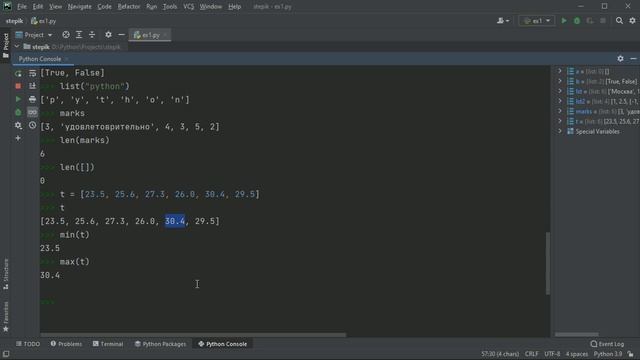Open the Run menu
This screenshot has width=640, height=360.
coord(151,7)
